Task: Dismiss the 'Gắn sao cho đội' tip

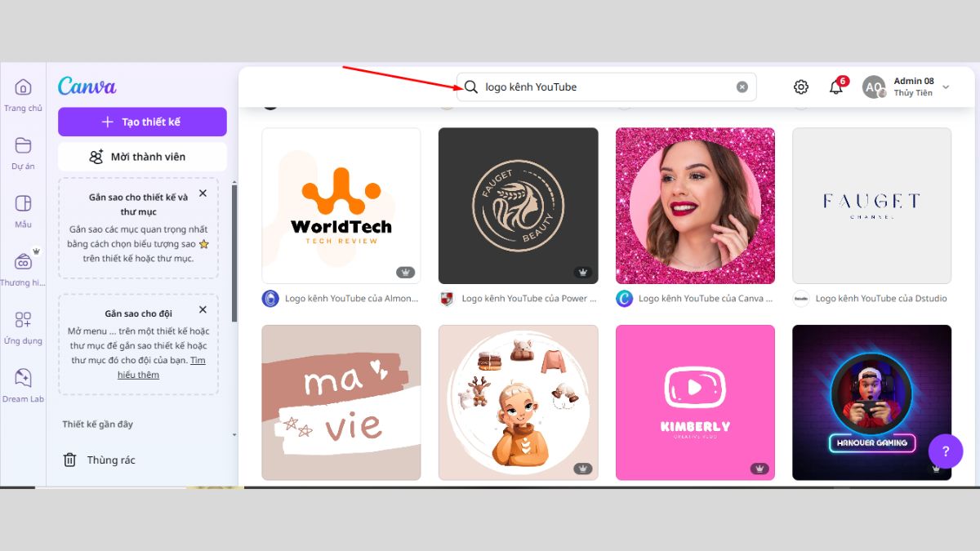Action: pos(203,309)
